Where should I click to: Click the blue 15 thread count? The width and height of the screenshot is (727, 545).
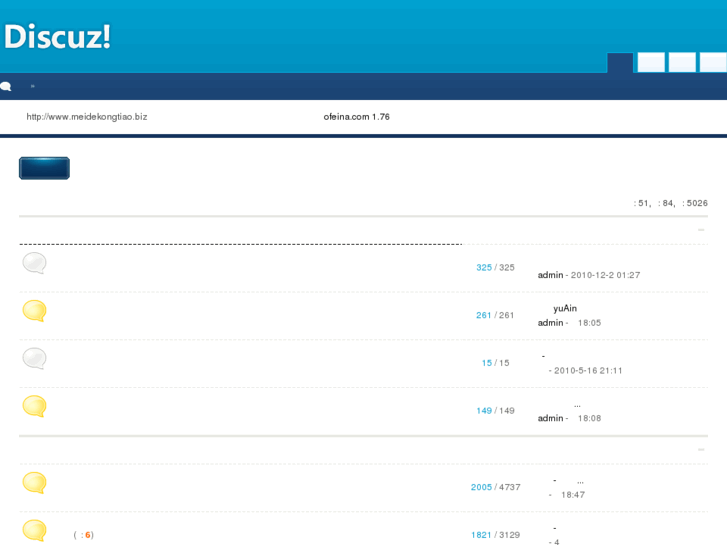[x=486, y=363]
